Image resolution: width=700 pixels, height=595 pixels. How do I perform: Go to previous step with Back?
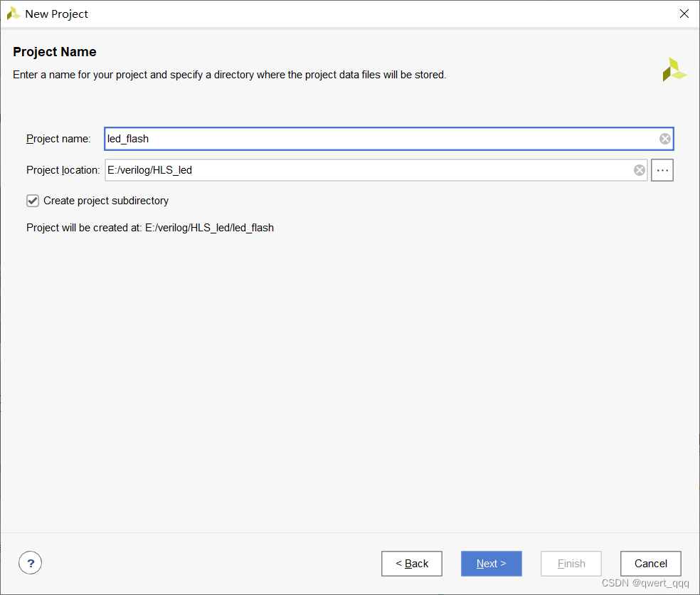pyautogui.click(x=412, y=564)
